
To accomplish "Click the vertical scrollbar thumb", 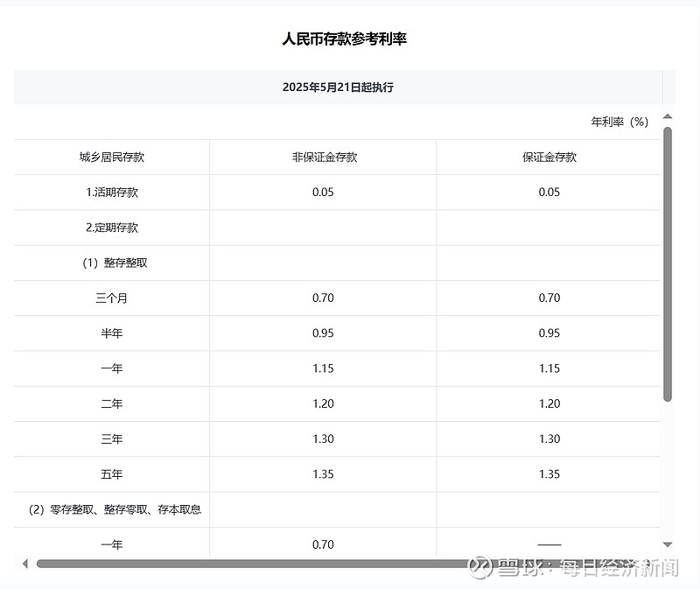I will 668,264.
